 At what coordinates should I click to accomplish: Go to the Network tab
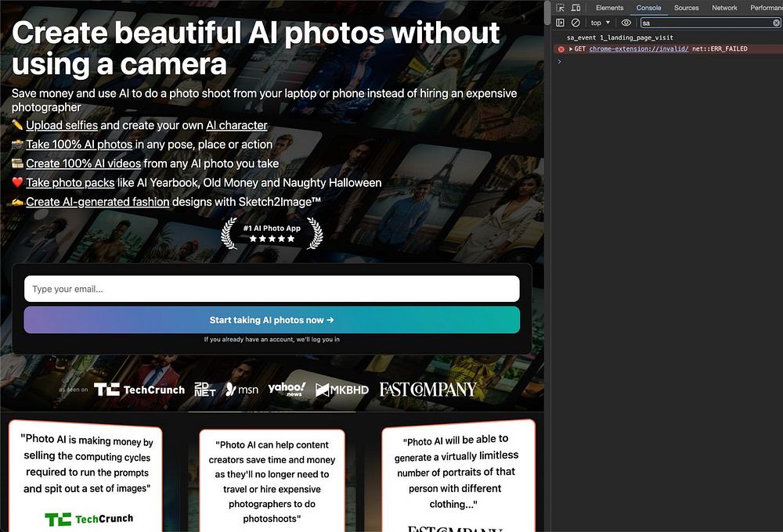[724, 8]
